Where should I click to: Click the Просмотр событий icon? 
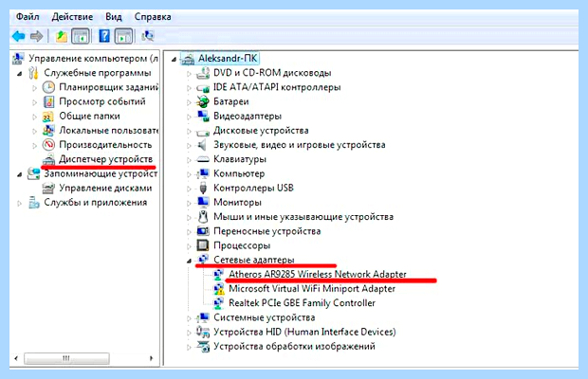point(48,101)
